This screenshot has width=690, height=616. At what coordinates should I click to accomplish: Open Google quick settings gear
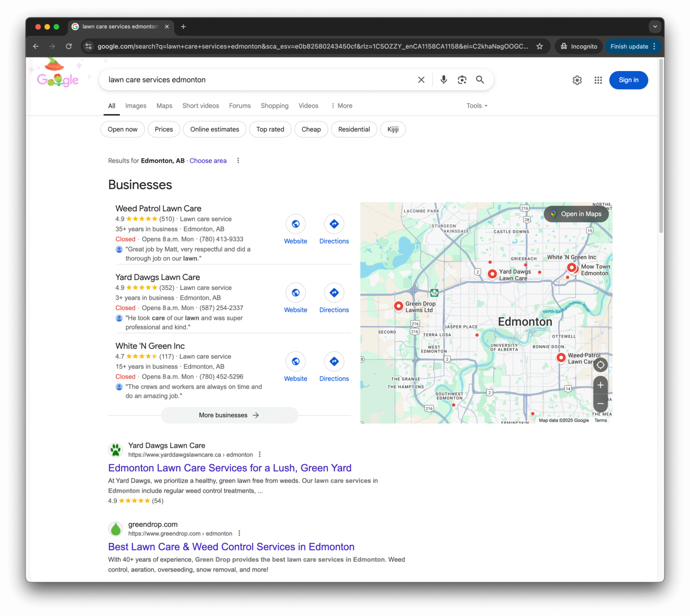577,80
